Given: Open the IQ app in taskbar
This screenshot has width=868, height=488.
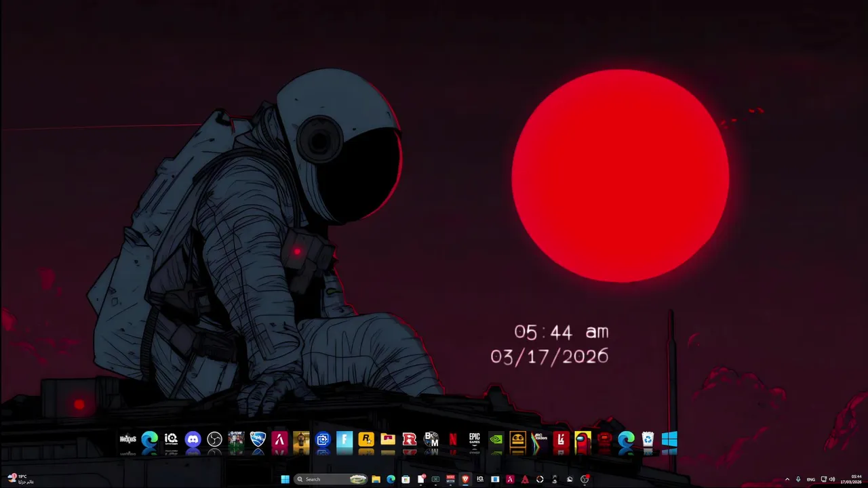Looking at the screenshot, I should click(x=480, y=479).
